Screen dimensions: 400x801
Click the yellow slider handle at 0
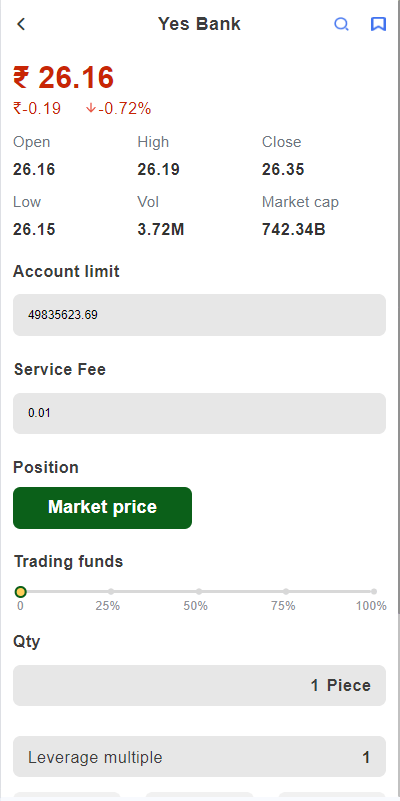(x=20, y=592)
